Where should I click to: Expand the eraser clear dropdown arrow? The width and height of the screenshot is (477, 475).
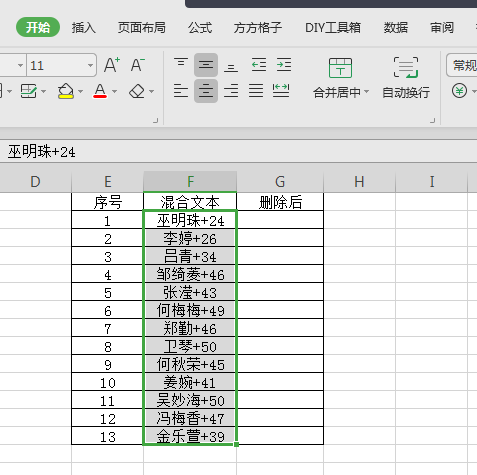tap(151, 91)
